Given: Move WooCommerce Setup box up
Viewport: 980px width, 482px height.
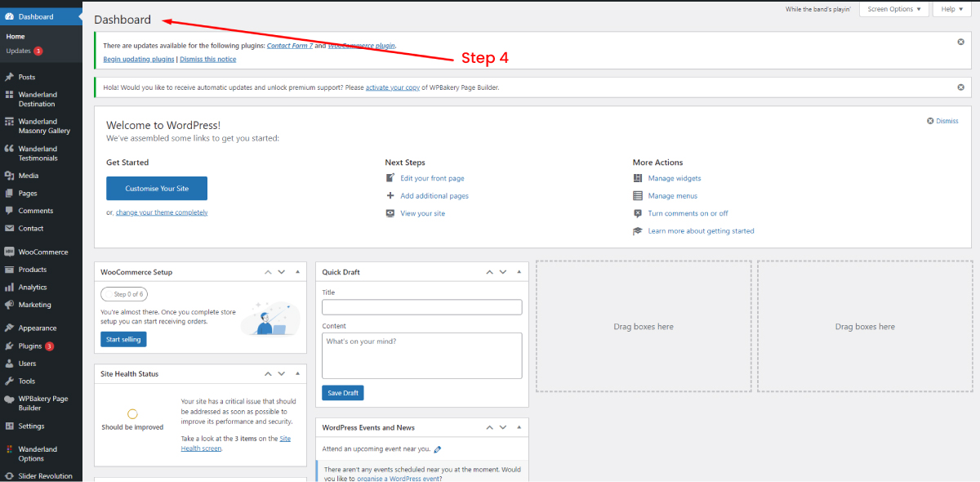Looking at the screenshot, I should pos(267,272).
